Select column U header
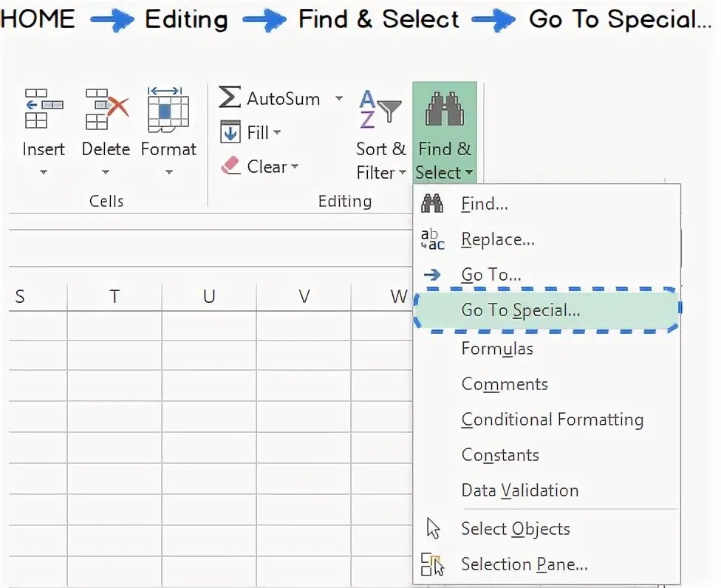Screen dimensions: 721x588 tap(209, 297)
